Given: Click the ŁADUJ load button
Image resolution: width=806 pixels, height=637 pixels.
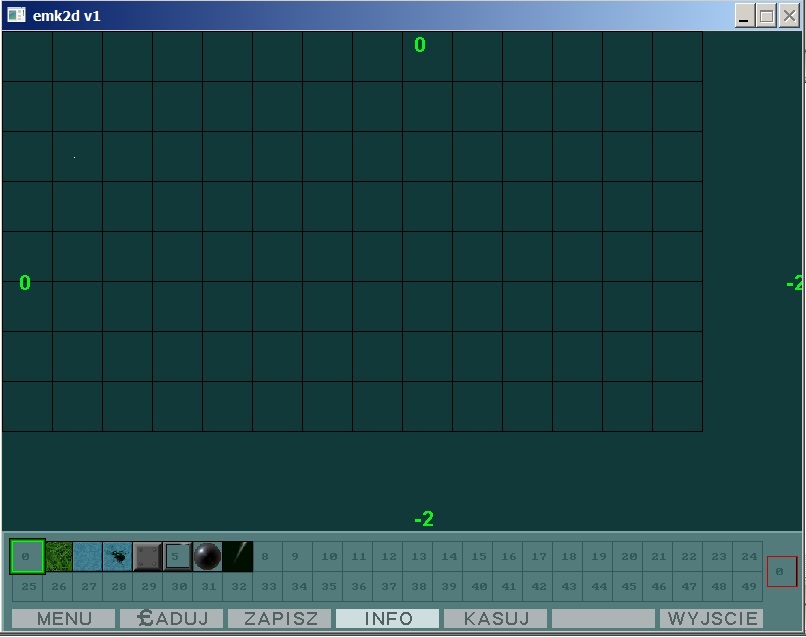Looking at the screenshot, I should tap(171, 619).
